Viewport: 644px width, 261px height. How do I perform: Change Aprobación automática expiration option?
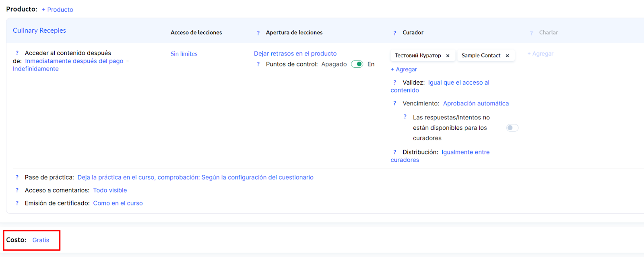[476, 104]
